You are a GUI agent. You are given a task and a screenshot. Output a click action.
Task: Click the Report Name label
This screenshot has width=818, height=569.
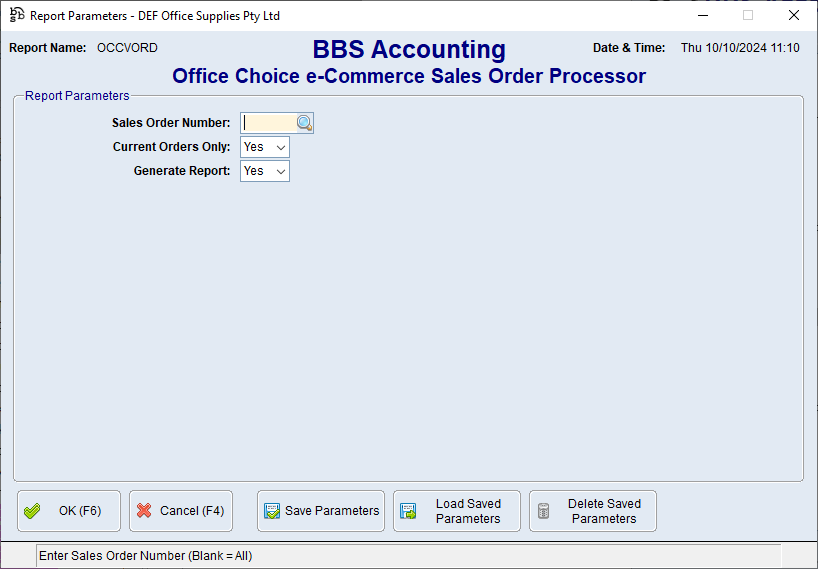click(x=47, y=48)
